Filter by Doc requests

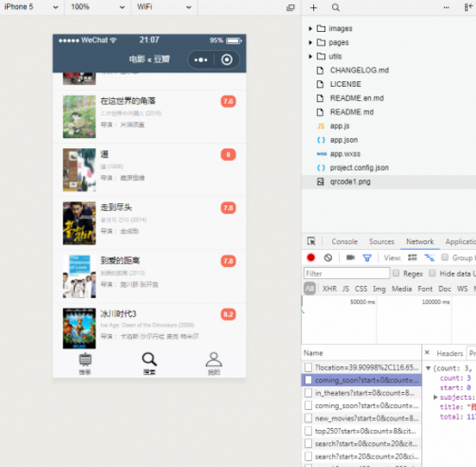445,289
